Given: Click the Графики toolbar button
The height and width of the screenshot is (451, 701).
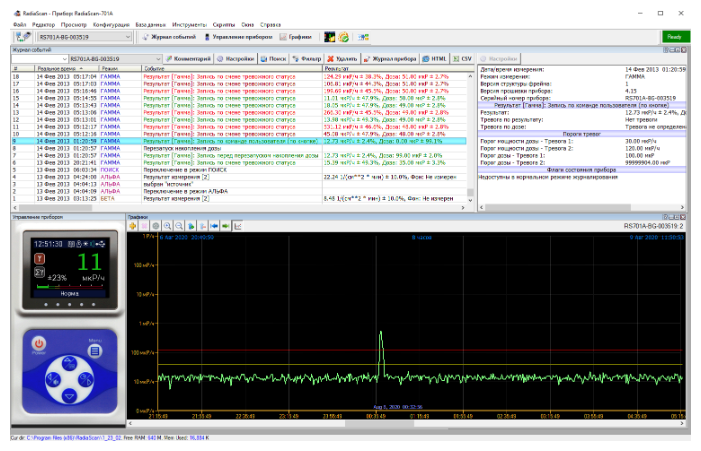Looking at the screenshot, I should (296, 37).
